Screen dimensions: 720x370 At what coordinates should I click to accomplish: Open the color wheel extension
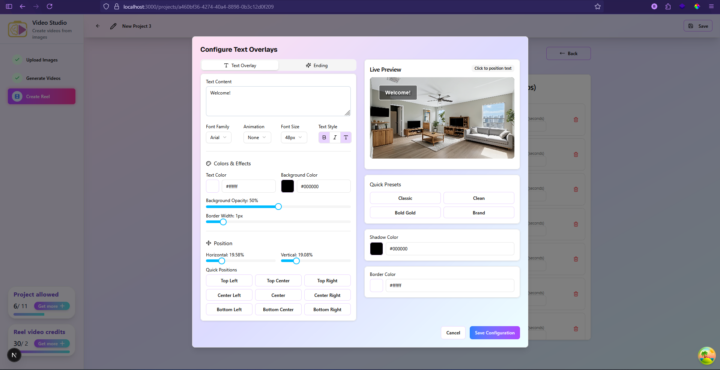[697, 6]
